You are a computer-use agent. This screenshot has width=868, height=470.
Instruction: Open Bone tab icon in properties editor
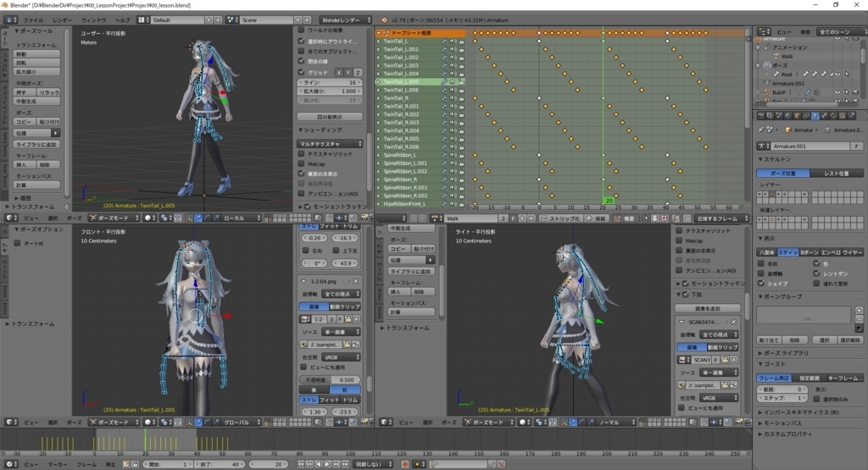click(x=824, y=115)
